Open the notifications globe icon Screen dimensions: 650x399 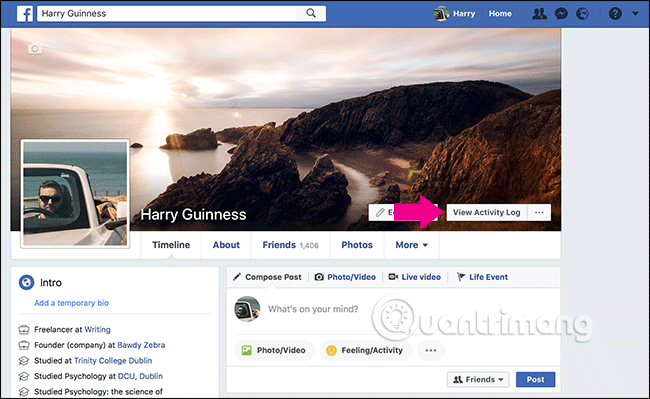point(582,14)
